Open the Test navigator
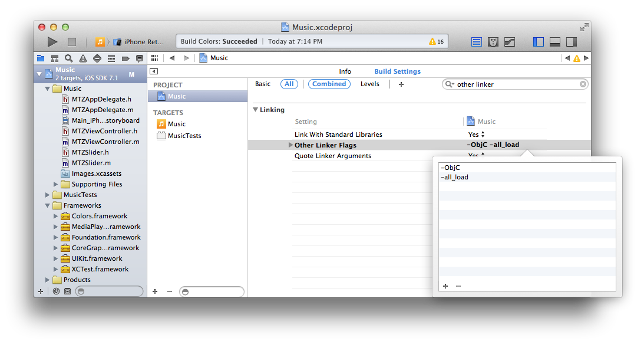The image size is (644, 344). (97, 58)
